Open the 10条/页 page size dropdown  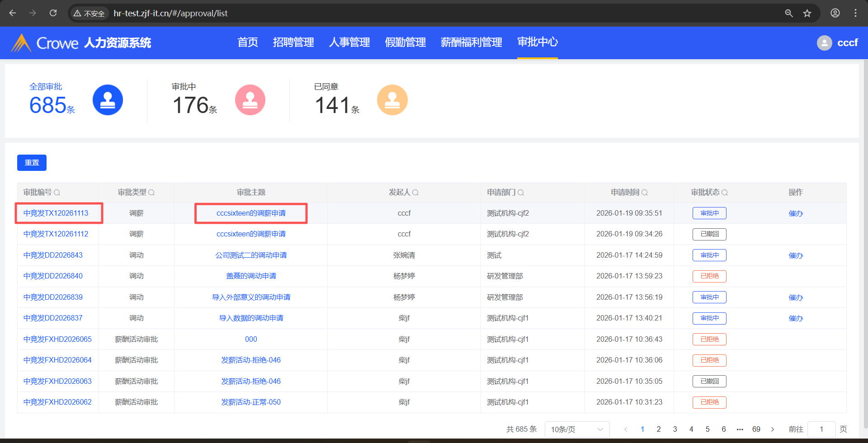pos(576,429)
